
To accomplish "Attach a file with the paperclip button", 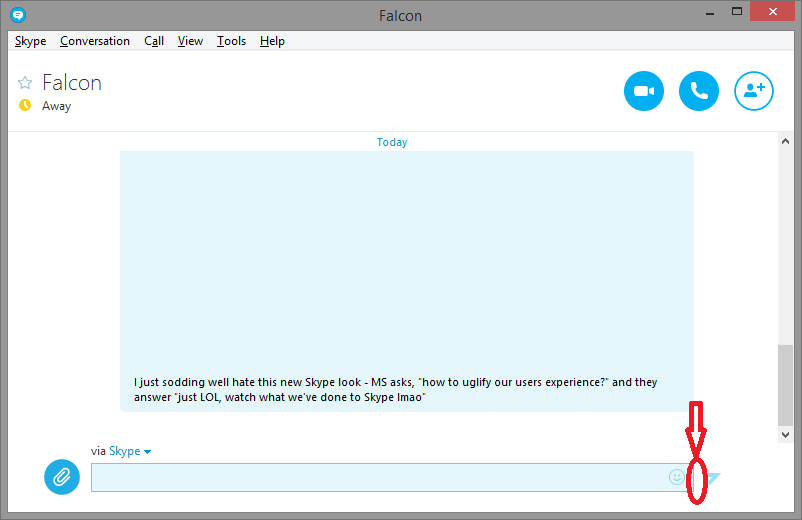I will (x=62, y=477).
